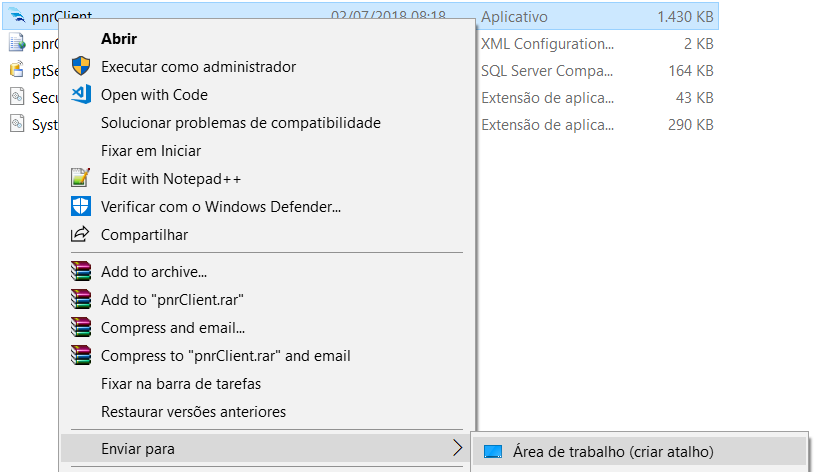820x472 pixels.
Task: Select Solucionar problemas de compatibilidade
Action: (241, 123)
